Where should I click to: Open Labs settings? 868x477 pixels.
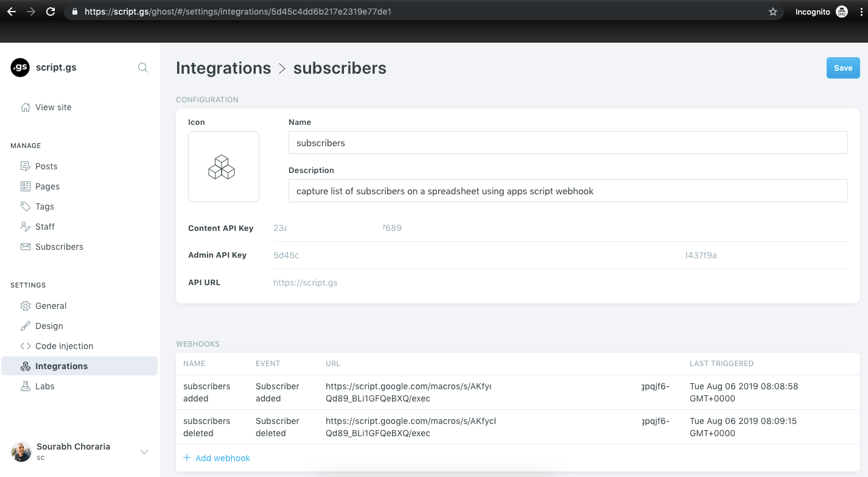[45, 386]
